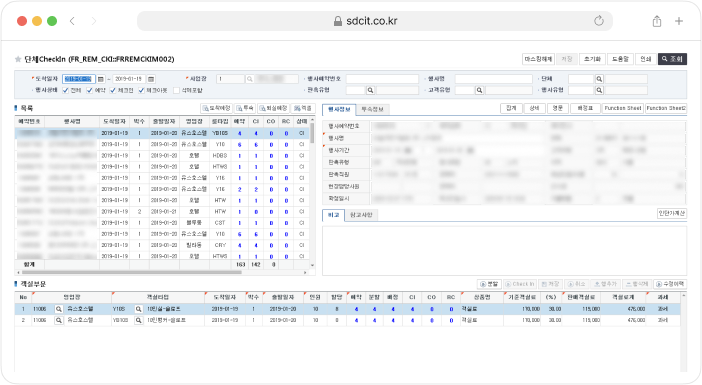This screenshot has height=385, width=702.
Task: Click the 인쇄 print button
Action: [x=645, y=59]
